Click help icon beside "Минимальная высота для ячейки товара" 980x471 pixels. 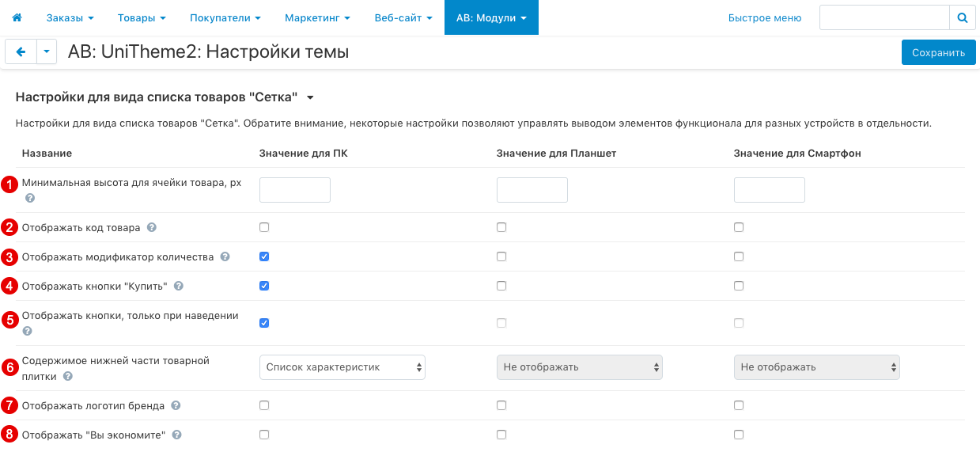29,198
